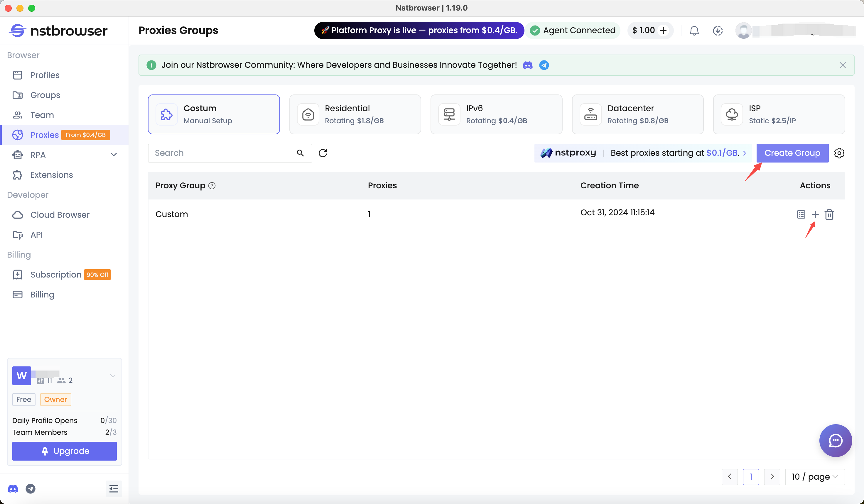The width and height of the screenshot is (864, 504).
Task: Click the delete trash icon for Custom group
Action: click(829, 214)
